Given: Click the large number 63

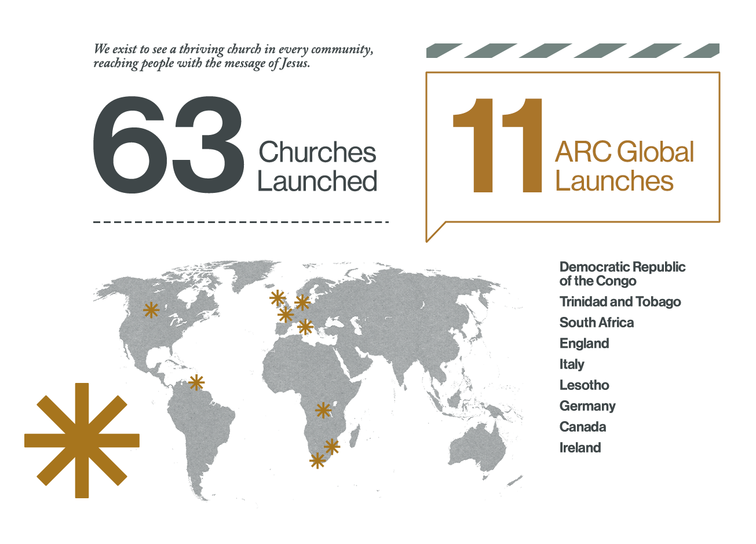Looking at the screenshot, I should tap(168, 145).
